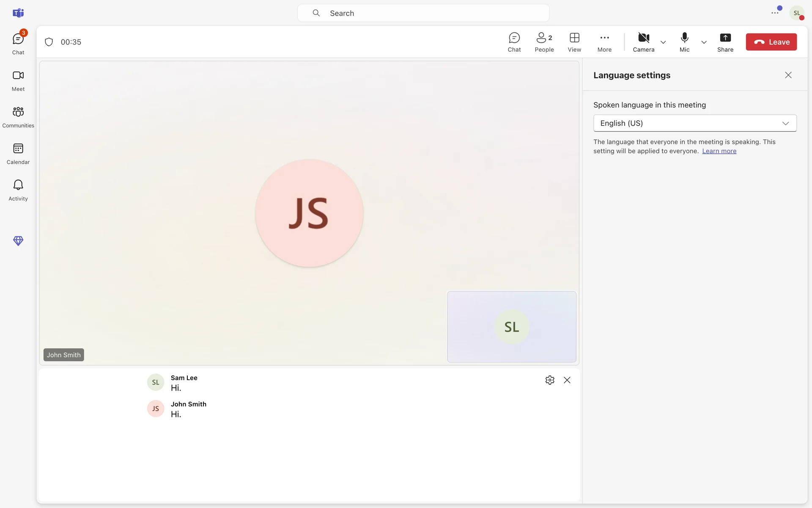Open the caption settings gear icon
The width and height of the screenshot is (812, 508).
550,380
